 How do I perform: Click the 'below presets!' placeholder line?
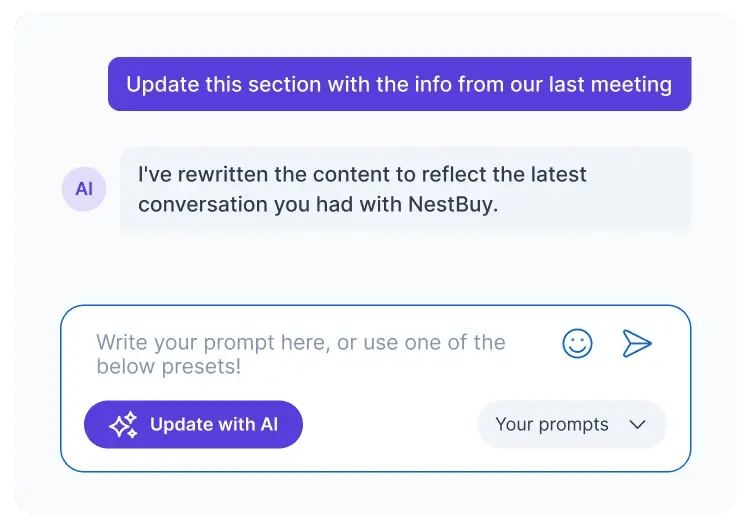click(x=169, y=367)
